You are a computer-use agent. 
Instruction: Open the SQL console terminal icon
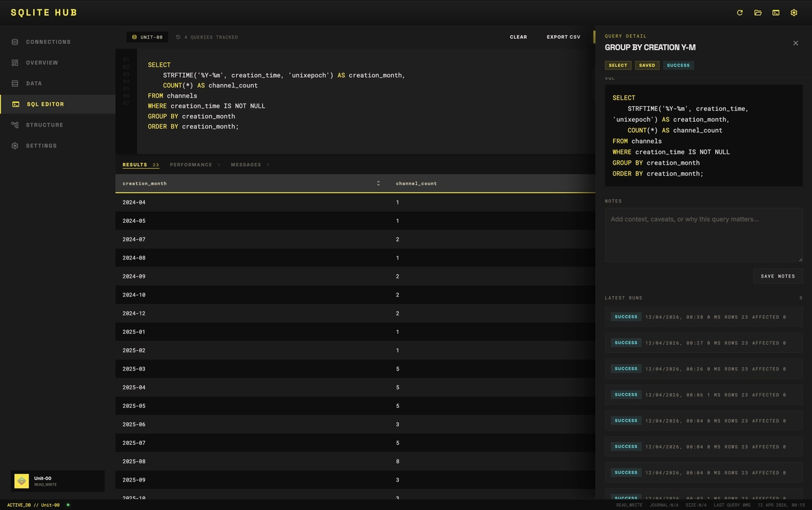[775, 12]
